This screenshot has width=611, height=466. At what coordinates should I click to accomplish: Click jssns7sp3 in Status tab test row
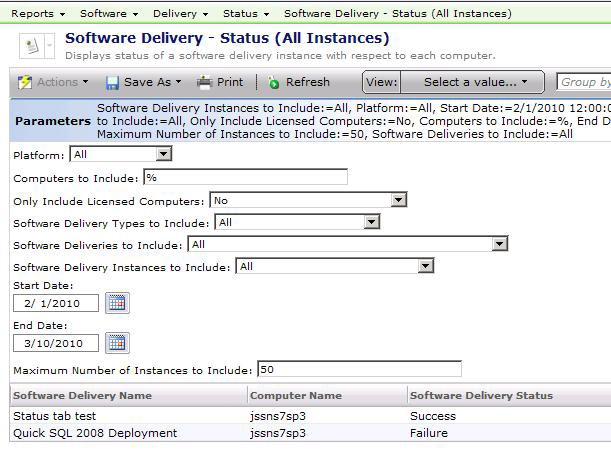pyautogui.click(x=278, y=416)
